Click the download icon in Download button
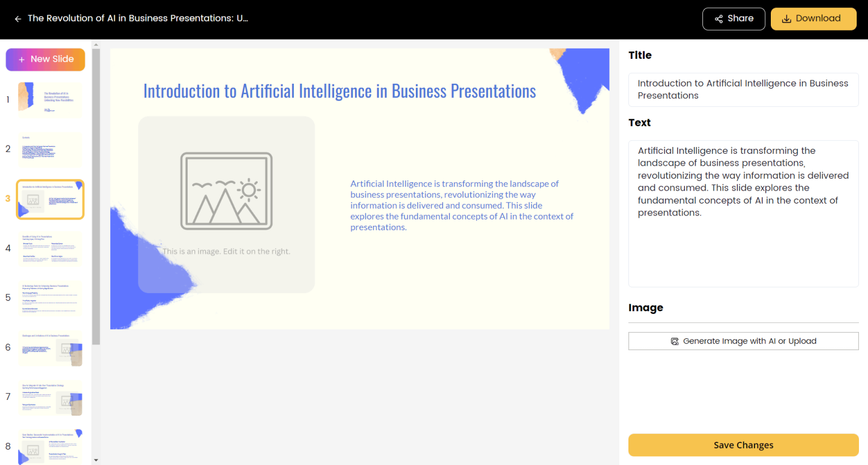This screenshot has height=465, width=868. coord(786,19)
